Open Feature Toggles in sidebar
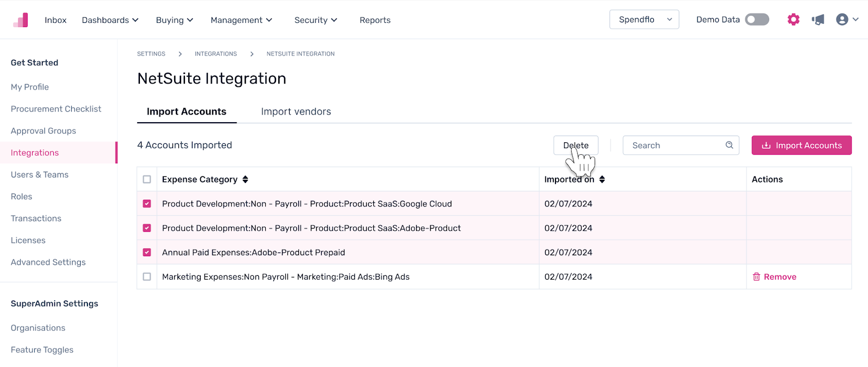This screenshot has height=367, width=868. click(42, 350)
